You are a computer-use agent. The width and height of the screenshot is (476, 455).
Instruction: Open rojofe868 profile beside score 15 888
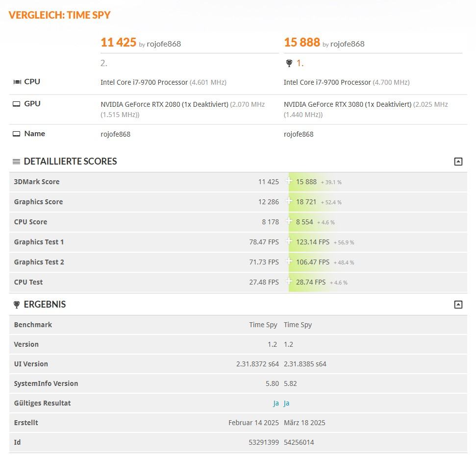pyautogui.click(x=347, y=44)
